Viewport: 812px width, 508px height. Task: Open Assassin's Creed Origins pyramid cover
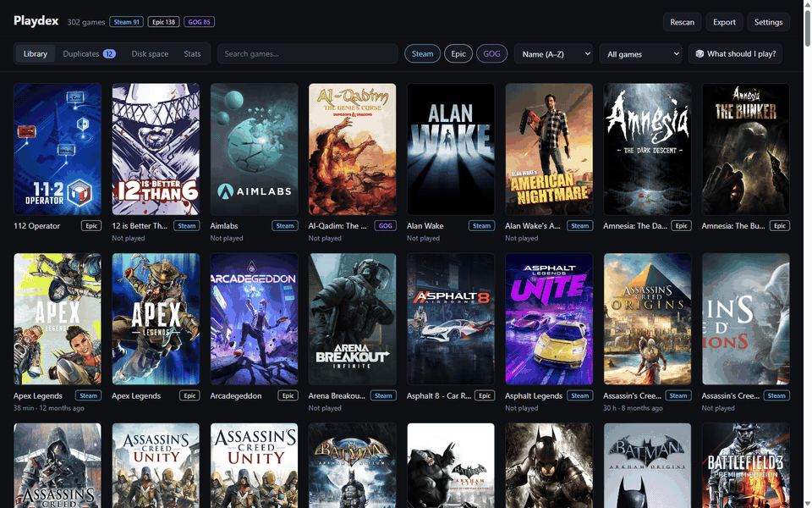click(647, 319)
